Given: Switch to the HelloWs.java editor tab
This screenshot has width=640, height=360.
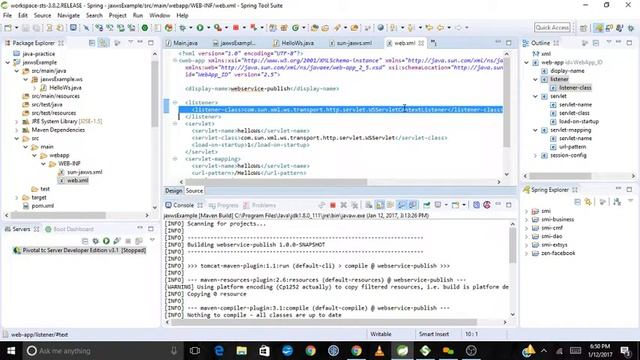Looking at the screenshot, I should coord(293,43).
